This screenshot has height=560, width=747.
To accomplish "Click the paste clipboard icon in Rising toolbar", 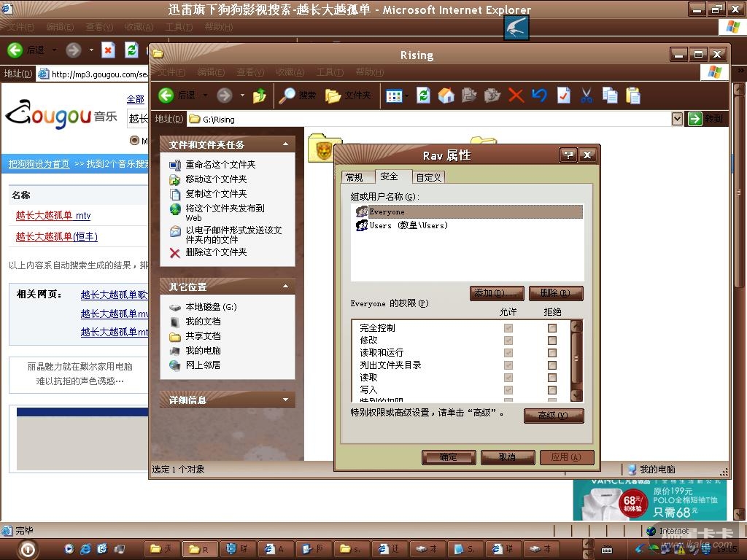I will point(633,96).
